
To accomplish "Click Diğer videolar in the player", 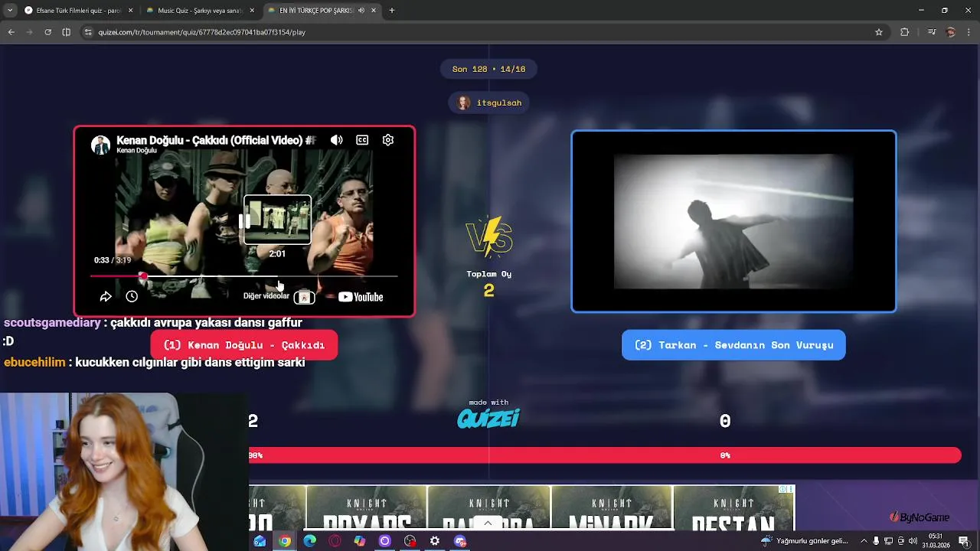I will tap(266, 296).
